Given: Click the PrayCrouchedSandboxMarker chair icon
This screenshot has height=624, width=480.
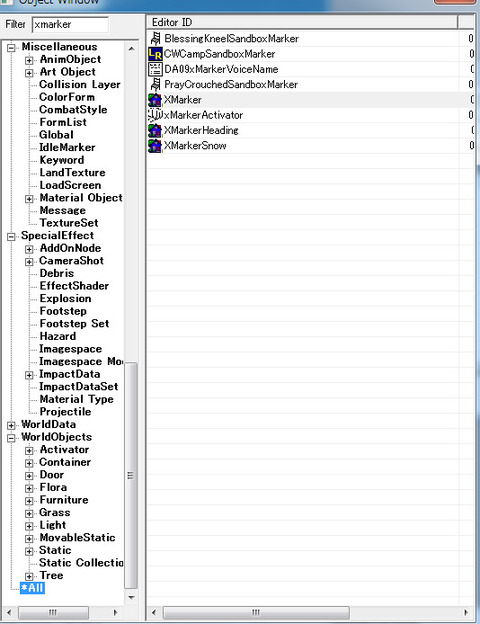Looking at the screenshot, I should [x=155, y=84].
